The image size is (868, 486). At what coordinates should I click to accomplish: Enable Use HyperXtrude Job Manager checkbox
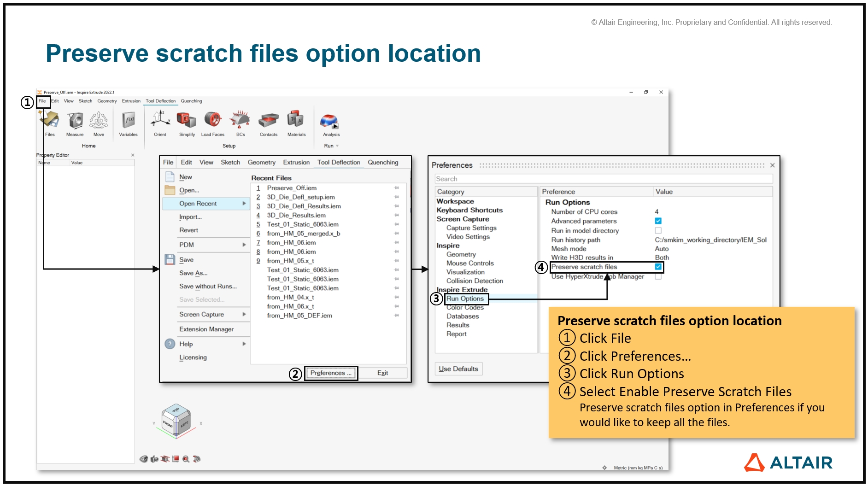pos(658,276)
